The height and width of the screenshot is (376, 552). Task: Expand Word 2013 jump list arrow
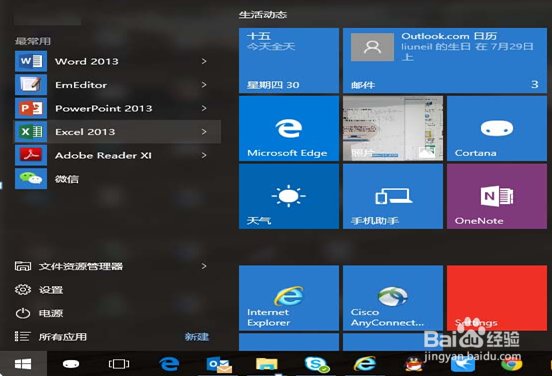pyautogui.click(x=204, y=61)
